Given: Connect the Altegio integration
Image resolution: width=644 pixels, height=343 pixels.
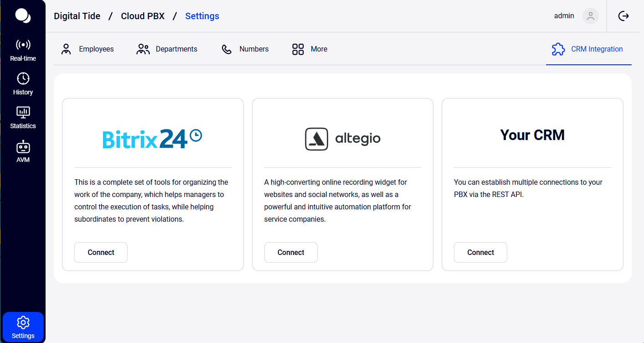Looking at the screenshot, I should tap(291, 252).
